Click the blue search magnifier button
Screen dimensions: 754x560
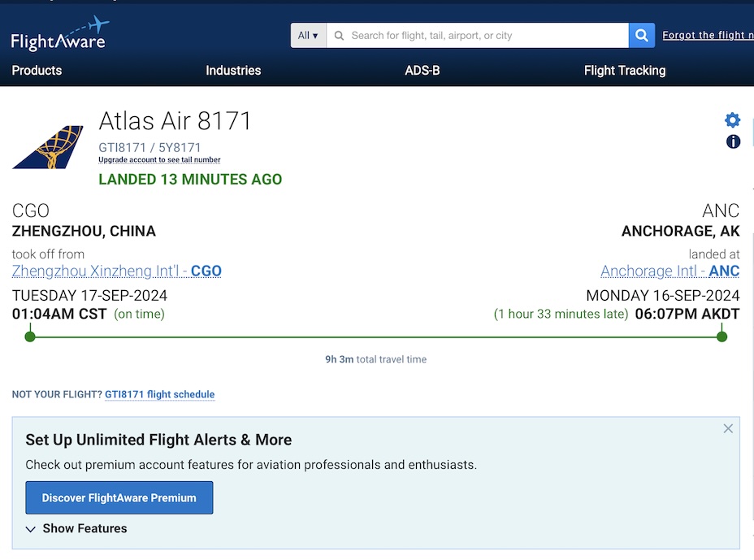pos(640,35)
